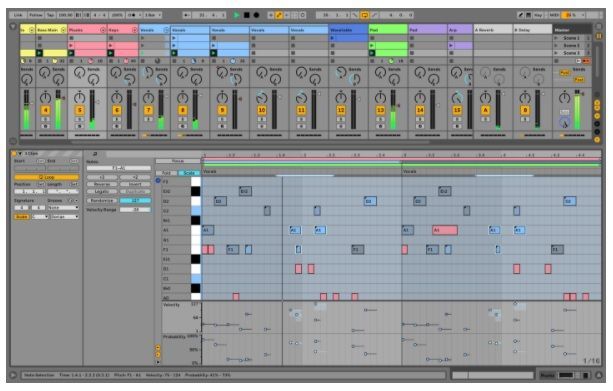Viewport: 613px width, 391px height.
Task: Click the headphone preview icon above piano roll
Action: tap(95, 154)
